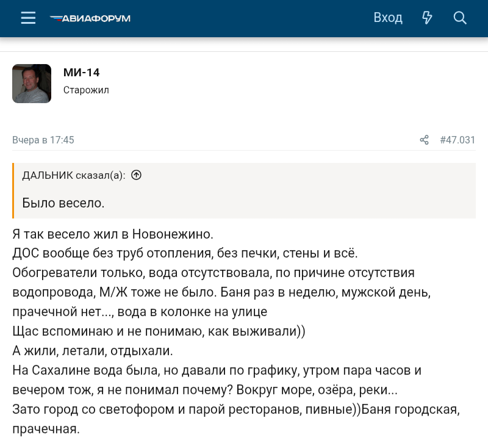Screen dimensions: 488x448
Task: Share this post via share icon
Action: click(x=424, y=140)
